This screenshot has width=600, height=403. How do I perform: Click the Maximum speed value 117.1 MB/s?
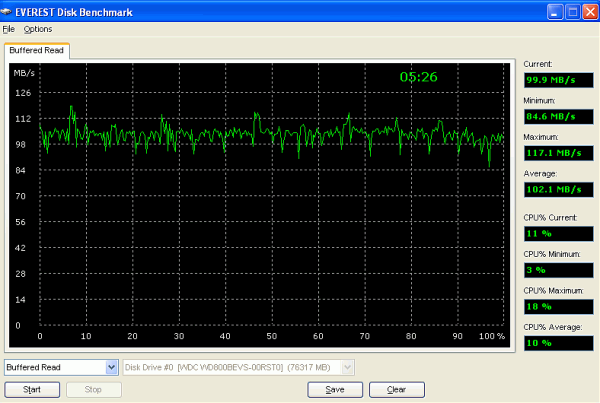coord(559,153)
